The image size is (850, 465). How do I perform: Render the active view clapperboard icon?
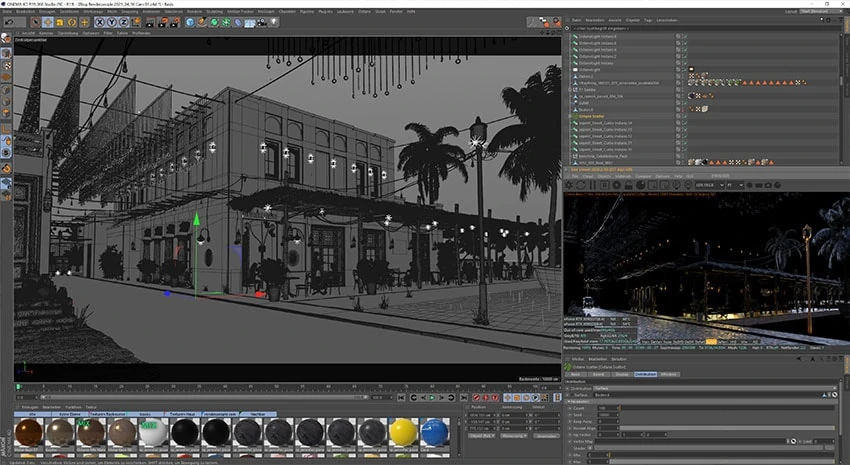click(x=150, y=22)
